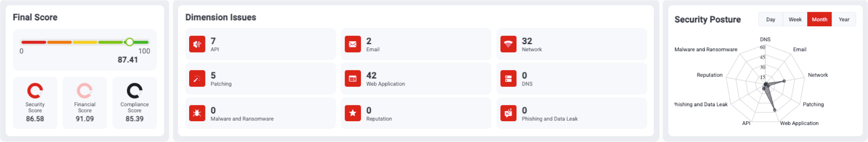This screenshot has height=142, width=868.
Task: Click the red segment of score bar
Action: pos(34,42)
